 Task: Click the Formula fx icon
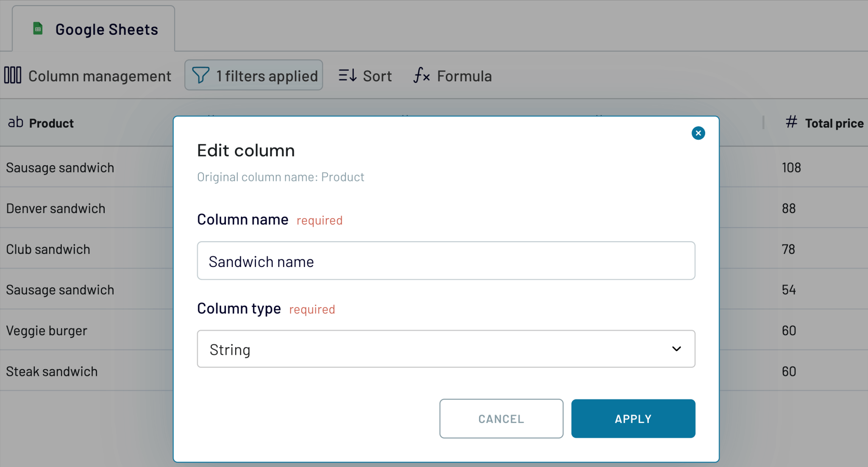421,76
